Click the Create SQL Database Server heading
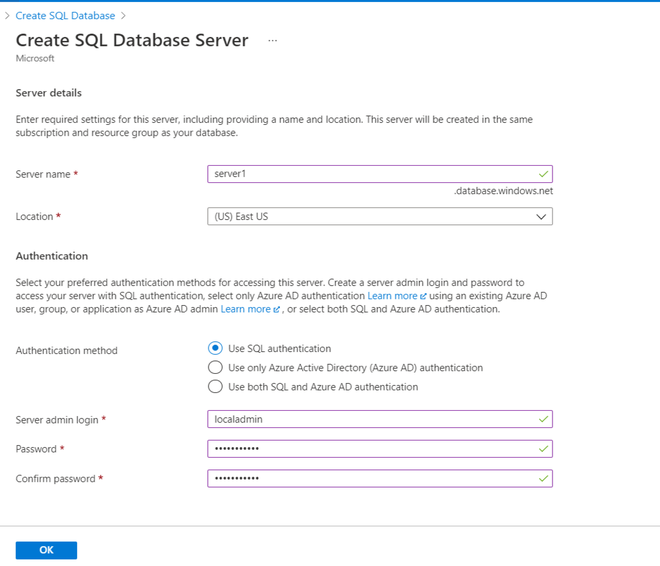The height and width of the screenshot is (566, 660). pyautogui.click(x=132, y=40)
